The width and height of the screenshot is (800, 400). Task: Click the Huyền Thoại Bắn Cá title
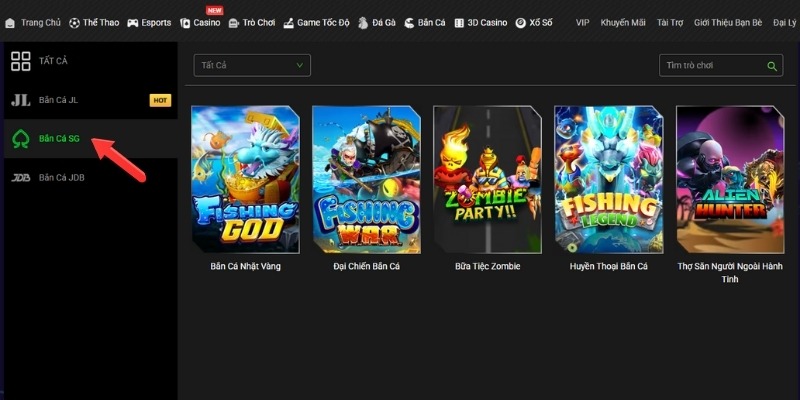(609, 266)
